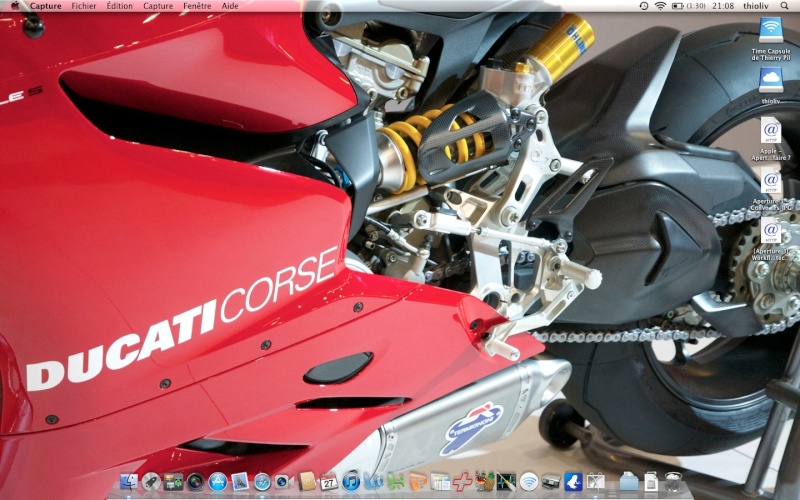
Task: Open the blue folder stack in Dock
Action: pyautogui.click(x=629, y=481)
